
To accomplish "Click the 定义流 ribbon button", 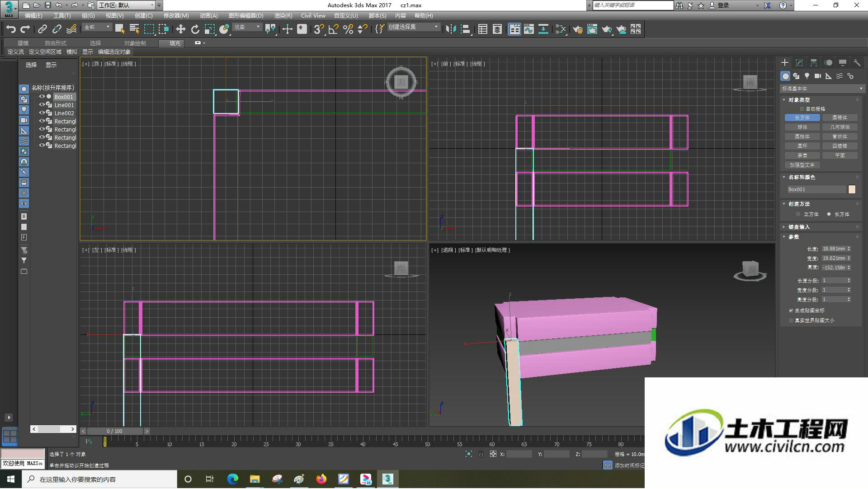I will 16,52.
